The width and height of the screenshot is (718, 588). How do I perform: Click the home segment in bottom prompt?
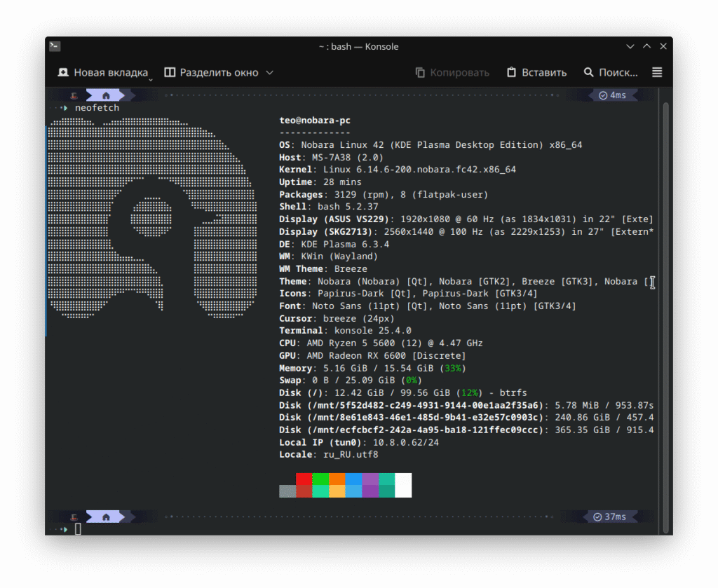point(106,517)
